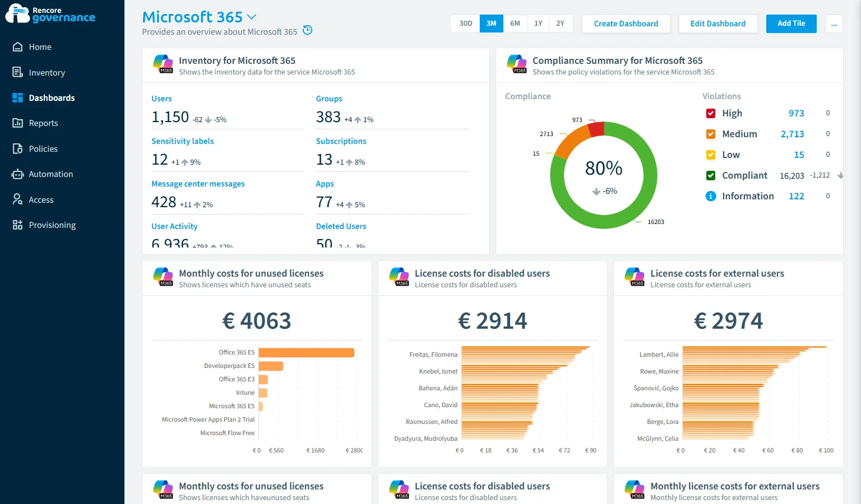Select the 6M time range
Screen dimensions: 861x504
pos(515,24)
